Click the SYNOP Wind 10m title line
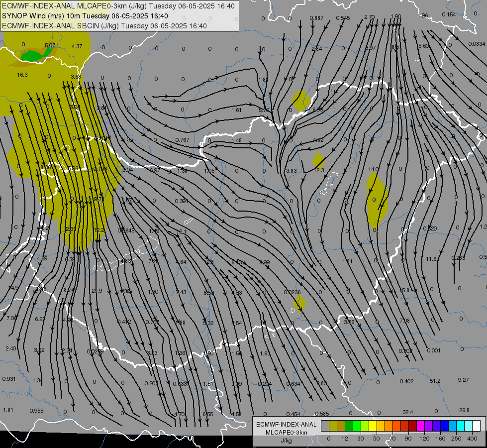487x448 pixels. click(85, 16)
